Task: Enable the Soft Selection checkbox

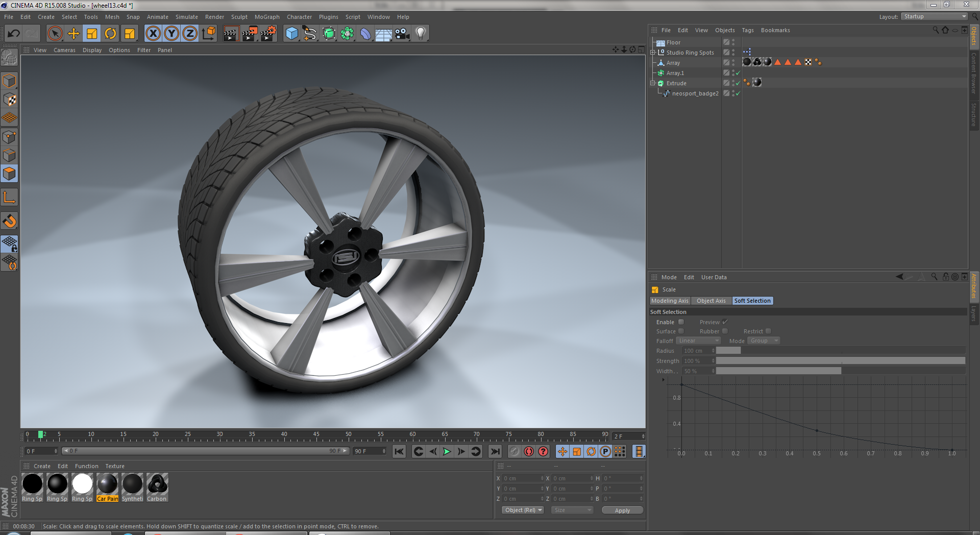Action: (681, 322)
